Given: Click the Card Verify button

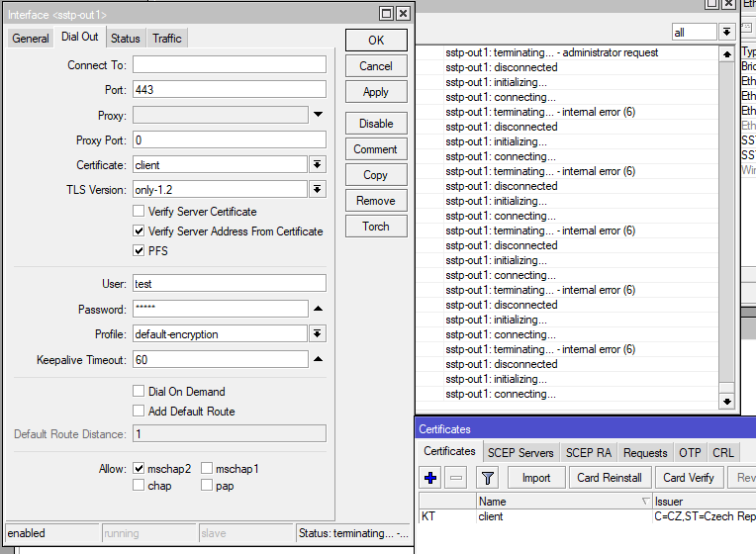Looking at the screenshot, I should (x=689, y=478).
